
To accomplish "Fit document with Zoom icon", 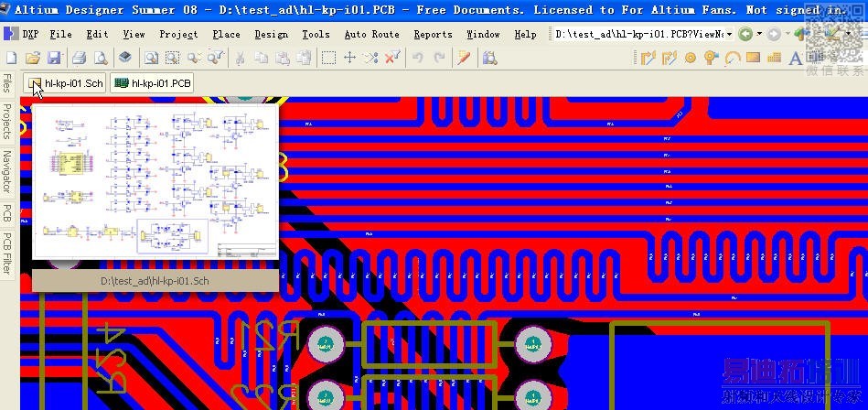I will click(x=151, y=58).
